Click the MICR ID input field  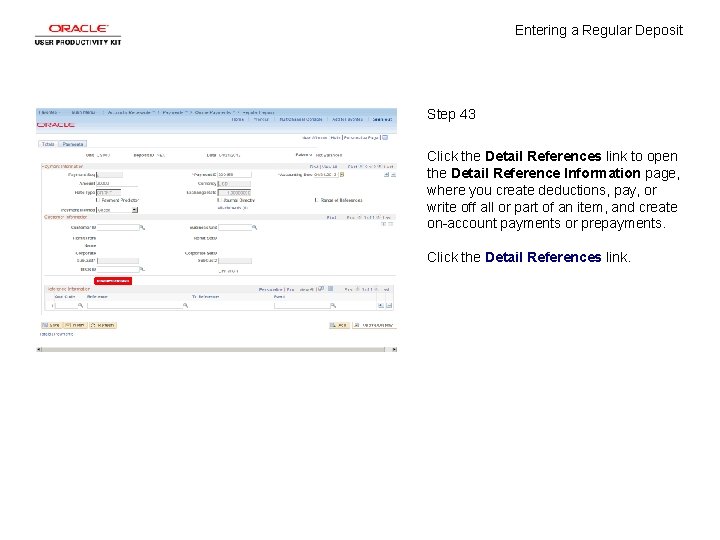(x=118, y=269)
